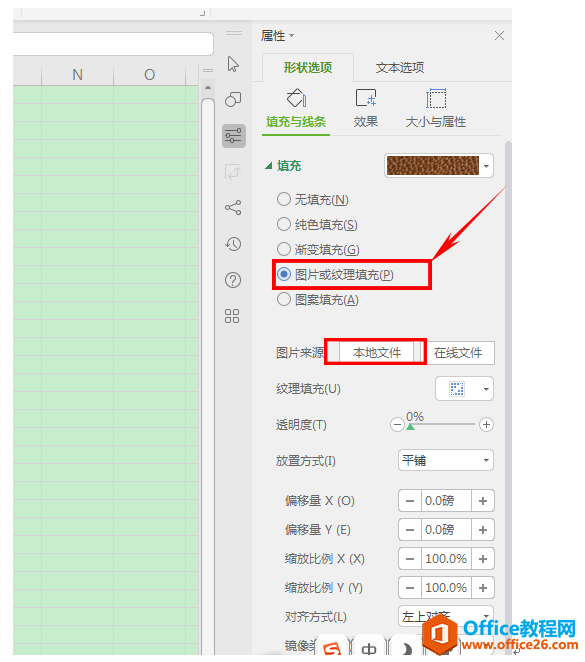
Task: Click the Online File (在线文件) button
Action: tap(458, 353)
